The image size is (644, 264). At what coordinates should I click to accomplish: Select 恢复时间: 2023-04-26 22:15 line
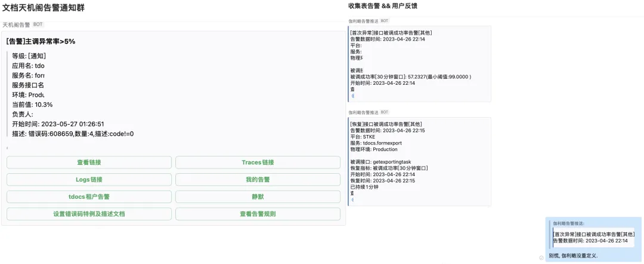point(383,180)
